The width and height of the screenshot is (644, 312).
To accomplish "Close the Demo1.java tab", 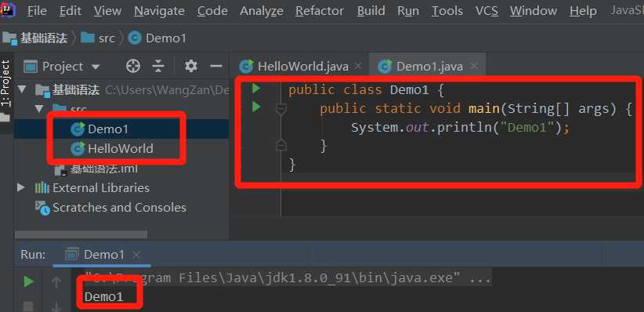I will (x=474, y=66).
